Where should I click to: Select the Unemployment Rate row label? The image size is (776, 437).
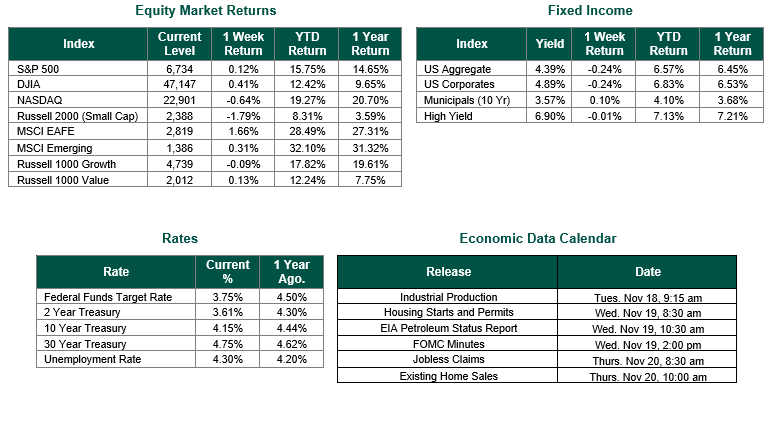(92, 358)
